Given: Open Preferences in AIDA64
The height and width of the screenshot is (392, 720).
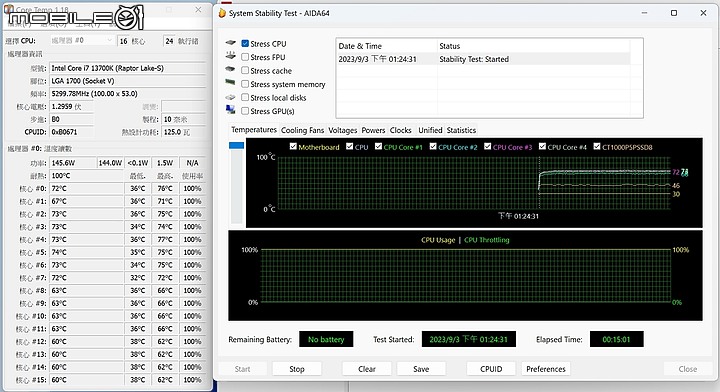Looking at the screenshot, I should pyautogui.click(x=546, y=369).
